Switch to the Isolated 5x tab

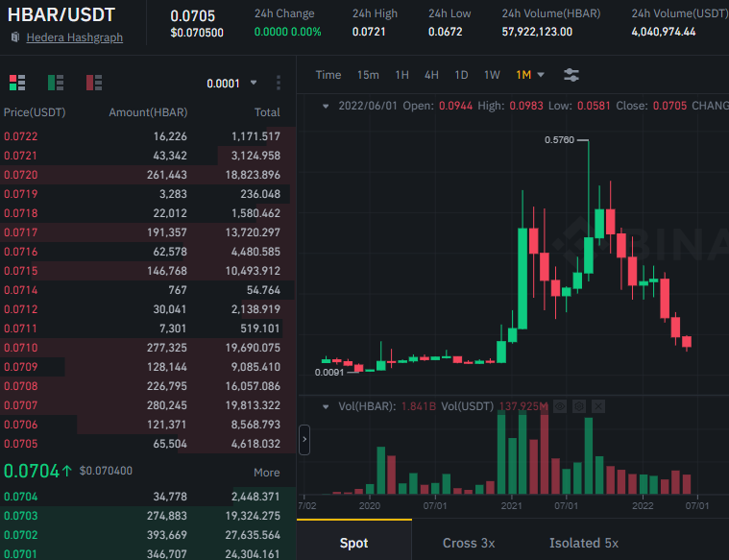[x=584, y=543]
